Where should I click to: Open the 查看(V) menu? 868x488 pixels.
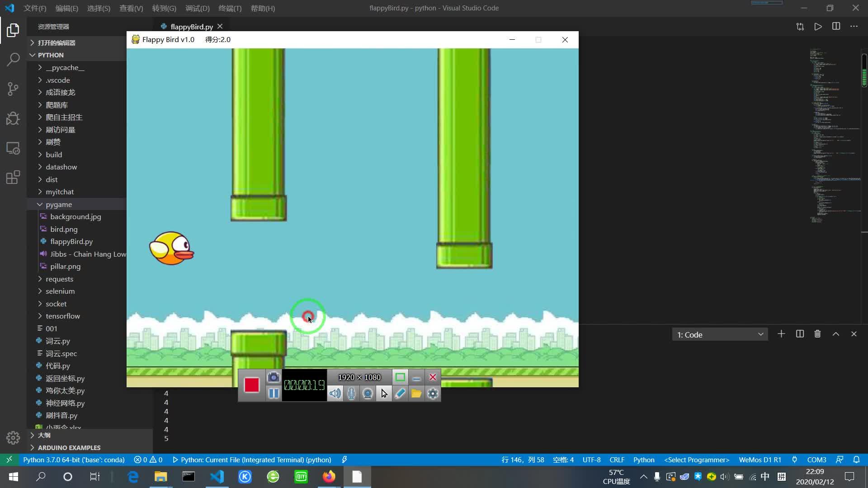point(131,8)
